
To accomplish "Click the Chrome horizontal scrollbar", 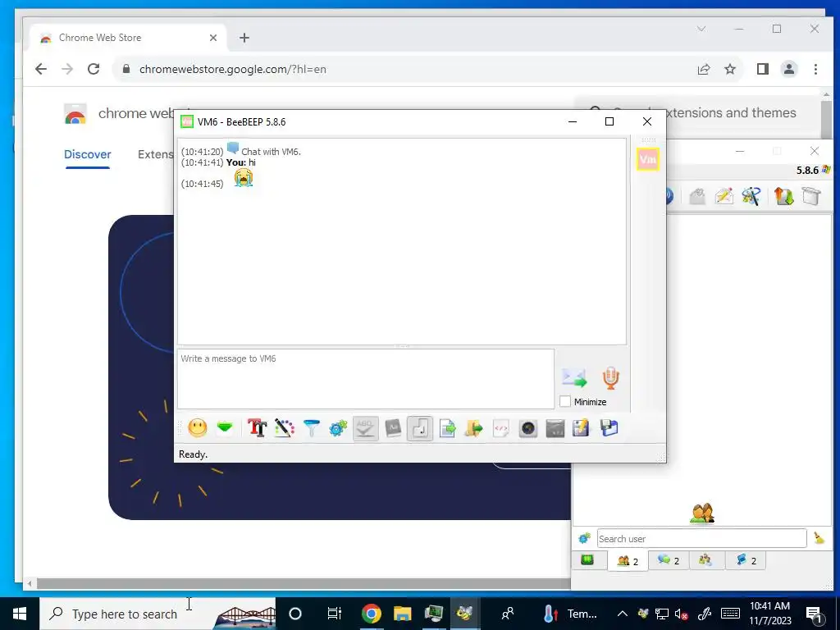I will click(x=303, y=583).
